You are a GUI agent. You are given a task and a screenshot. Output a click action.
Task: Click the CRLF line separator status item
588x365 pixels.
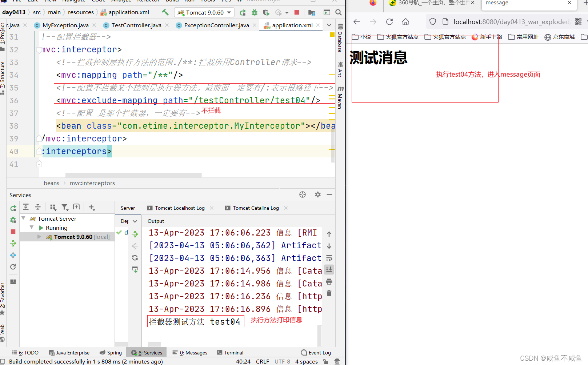(x=263, y=361)
